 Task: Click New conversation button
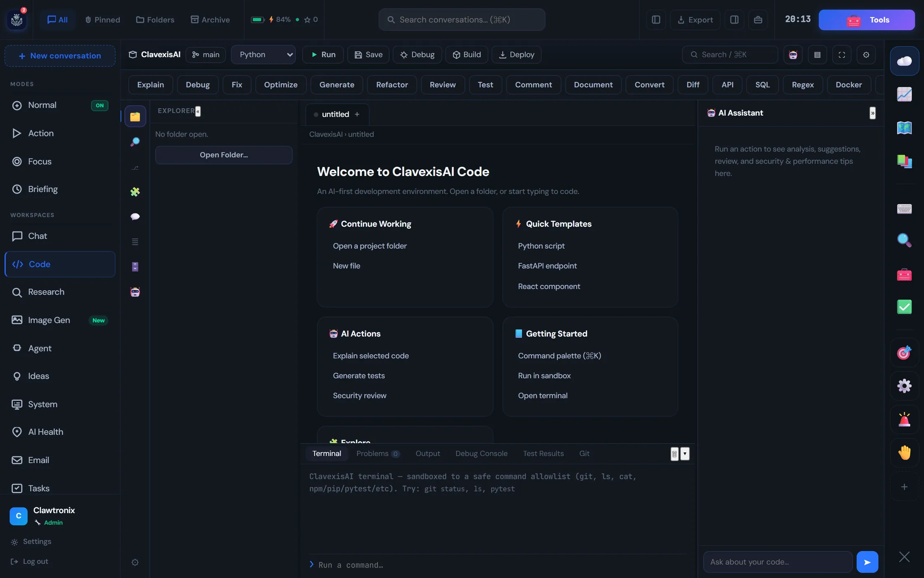tap(60, 56)
